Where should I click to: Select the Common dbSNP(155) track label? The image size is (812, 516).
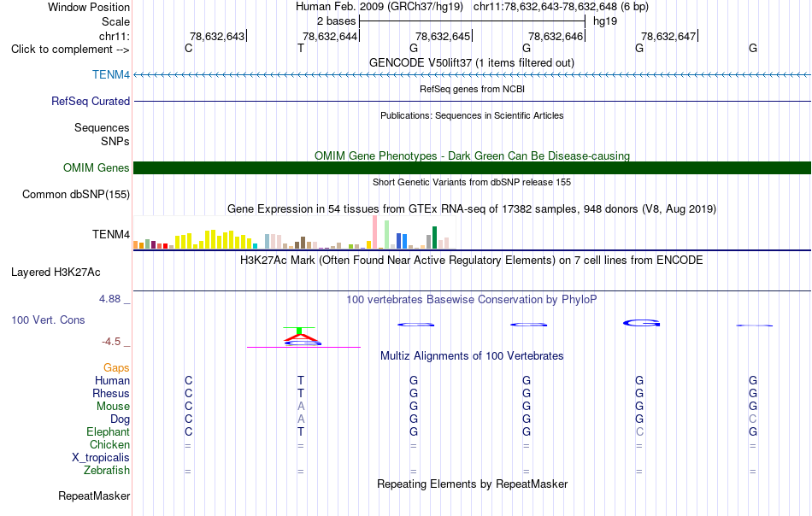(76, 195)
